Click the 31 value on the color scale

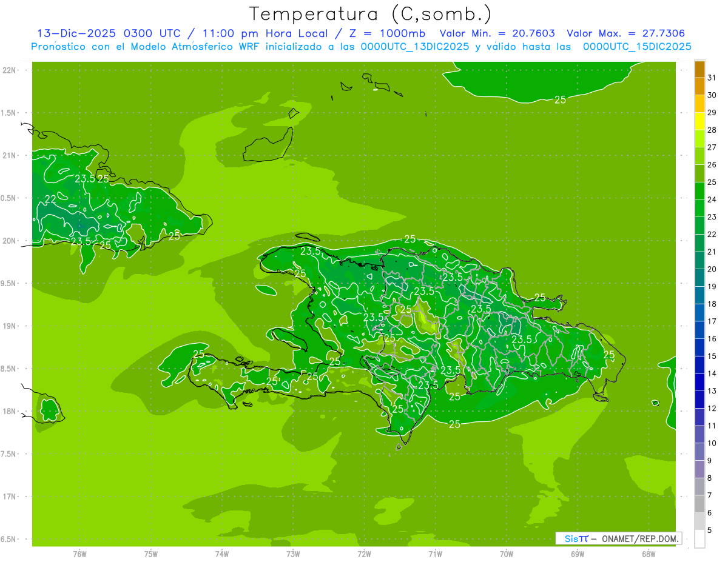click(712, 78)
